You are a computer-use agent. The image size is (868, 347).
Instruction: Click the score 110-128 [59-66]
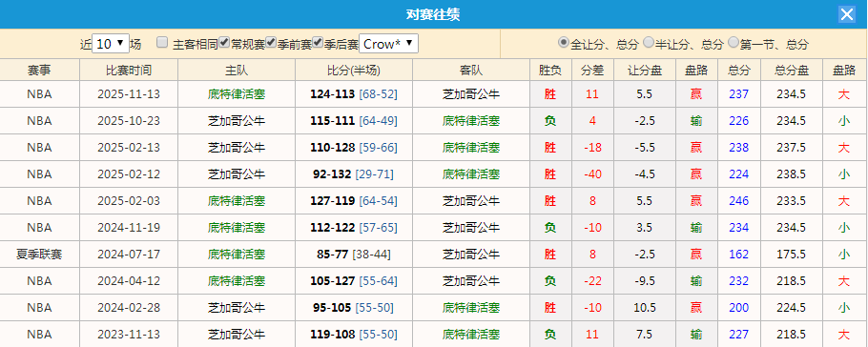[354, 147]
